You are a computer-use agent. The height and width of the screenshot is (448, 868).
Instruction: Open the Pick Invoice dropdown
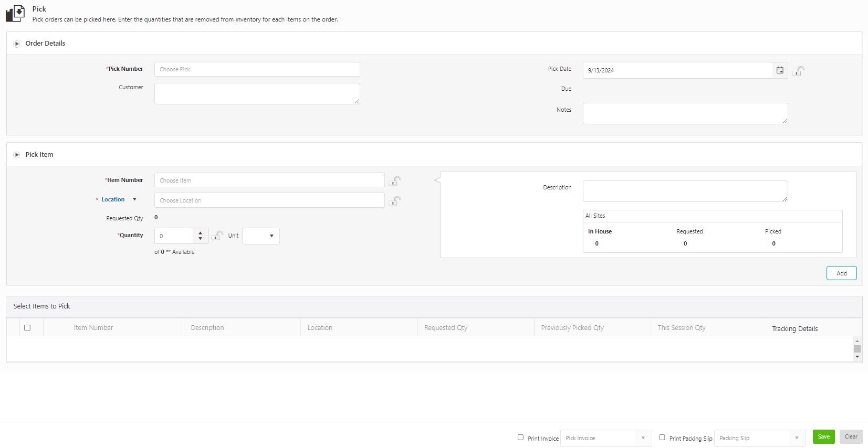(643, 438)
